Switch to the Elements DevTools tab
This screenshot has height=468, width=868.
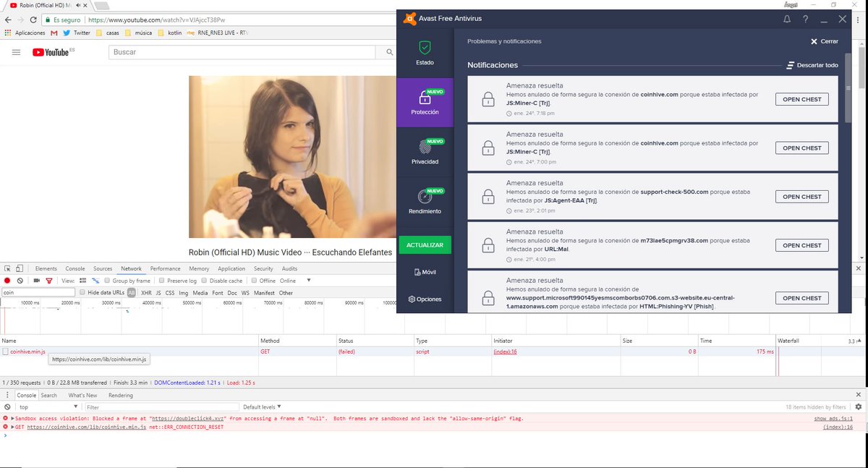coord(46,268)
